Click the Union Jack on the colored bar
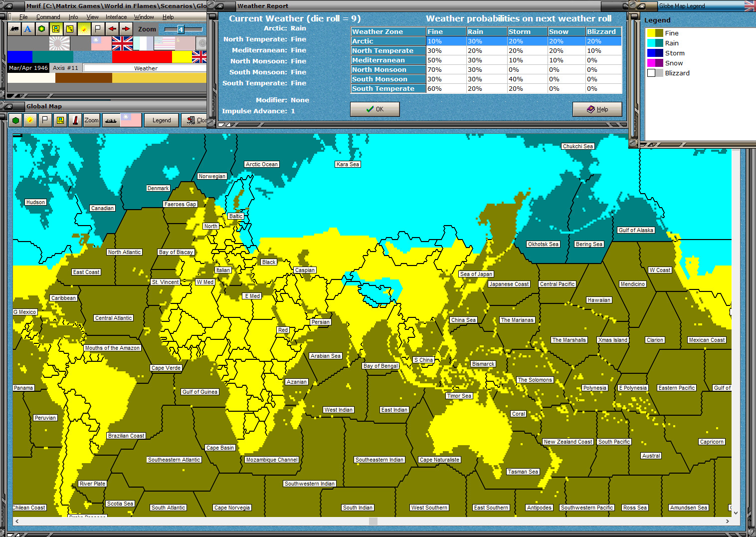Screen dimensions: 756x537 coord(199,57)
